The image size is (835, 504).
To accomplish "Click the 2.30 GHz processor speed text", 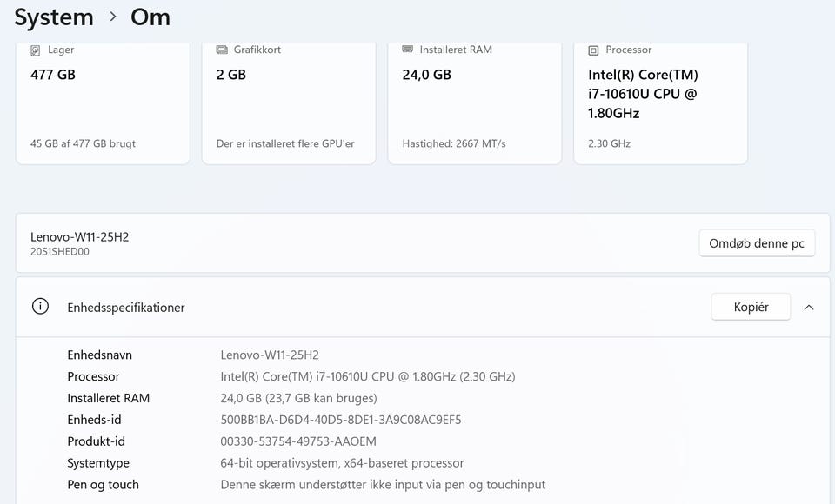I will (x=610, y=143).
